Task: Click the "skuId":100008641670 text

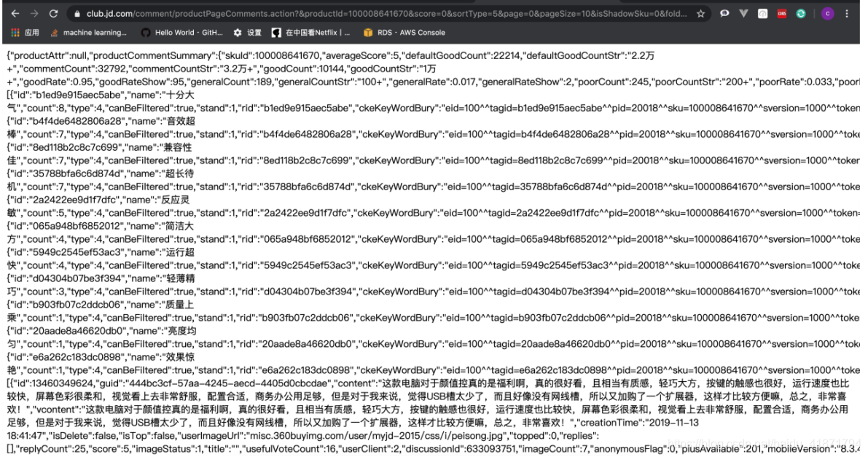Action: click(x=272, y=55)
